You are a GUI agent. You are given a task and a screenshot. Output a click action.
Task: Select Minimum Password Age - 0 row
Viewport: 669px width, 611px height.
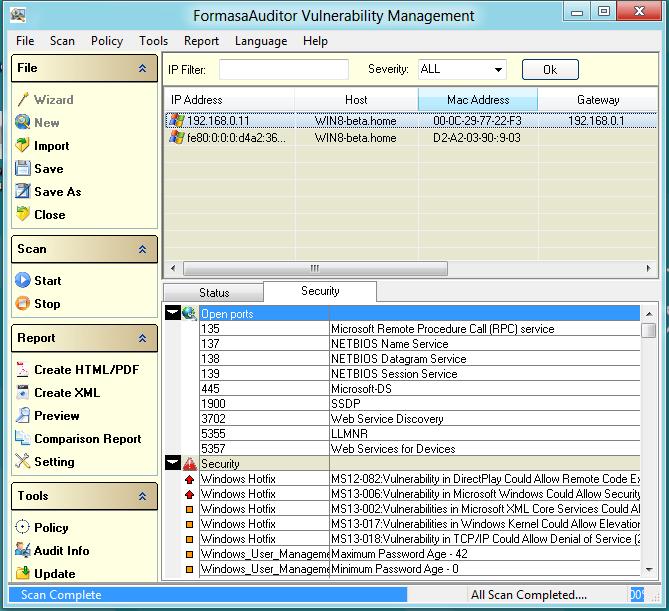pos(420,569)
